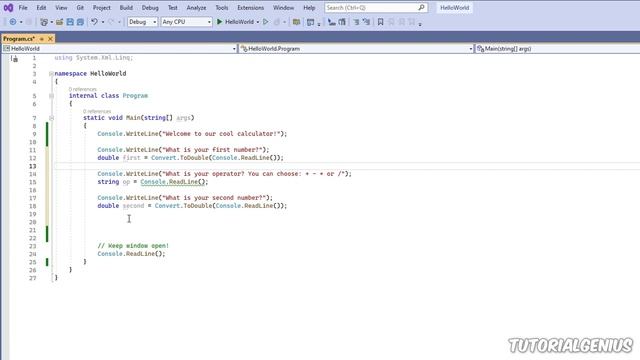This screenshot has width=640, height=360.
Task: Open the HelloWorld.Program type navigation dropdown
Action: pos(356,49)
